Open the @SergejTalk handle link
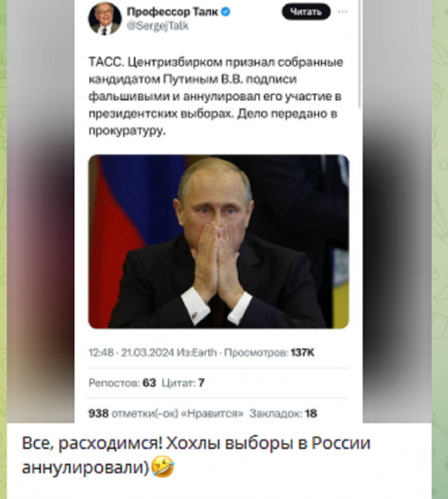The width and height of the screenshot is (448, 499). point(158,26)
